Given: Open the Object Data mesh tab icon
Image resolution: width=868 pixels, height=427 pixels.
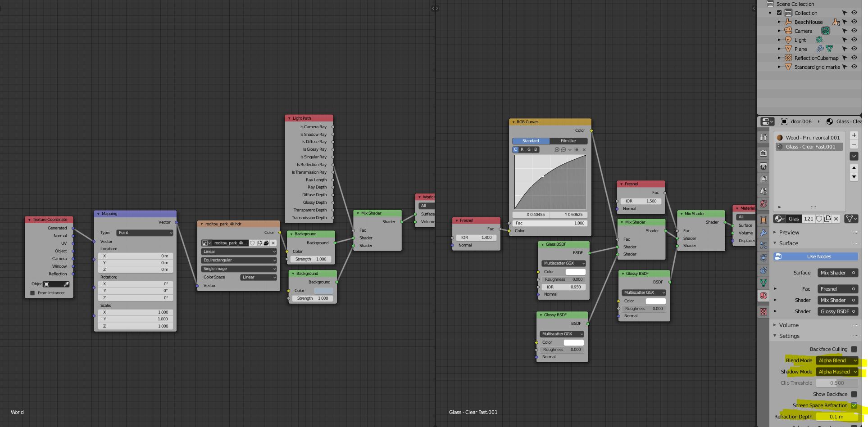Looking at the screenshot, I should click(763, 283).
